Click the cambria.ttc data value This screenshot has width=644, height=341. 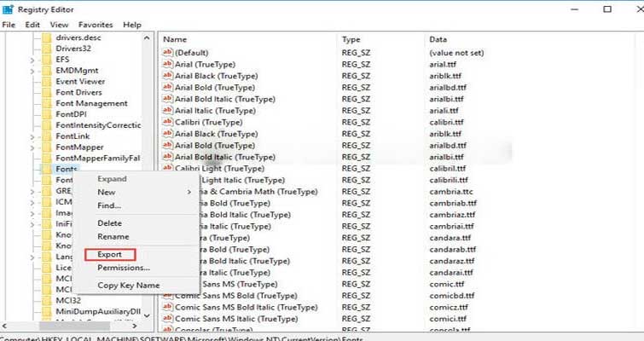click(x=451, y=192)
